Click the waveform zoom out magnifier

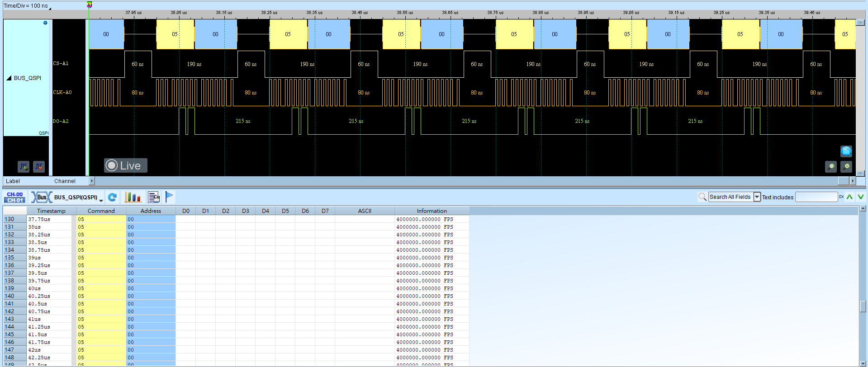[x=831, y=167]
